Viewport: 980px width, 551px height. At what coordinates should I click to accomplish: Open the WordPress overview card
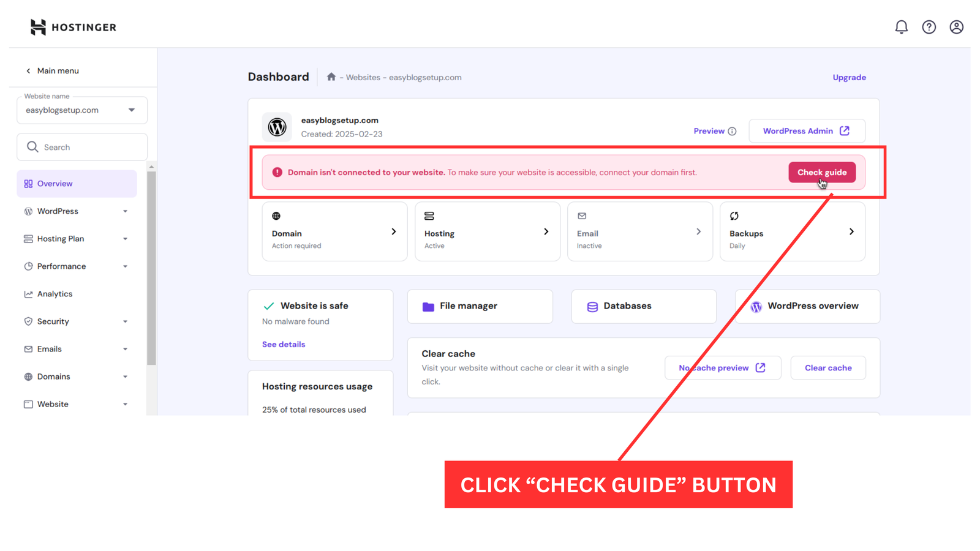[807, 306]
